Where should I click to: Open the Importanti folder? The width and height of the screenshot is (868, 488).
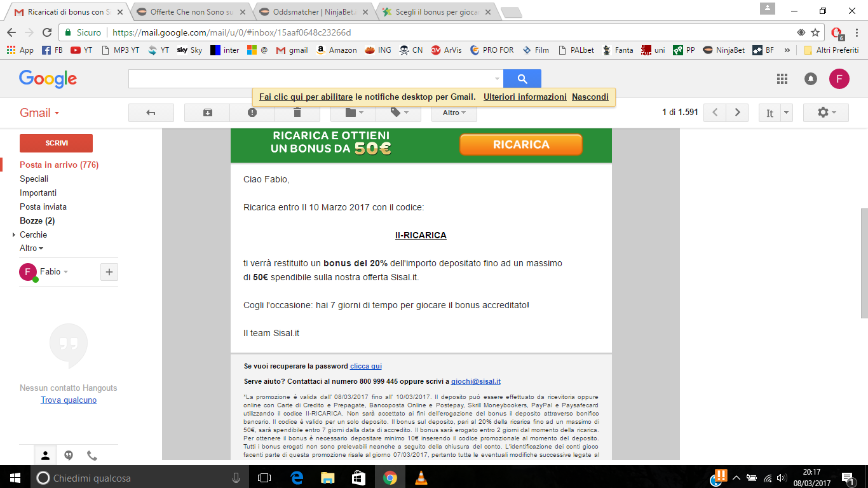(38, 193)
